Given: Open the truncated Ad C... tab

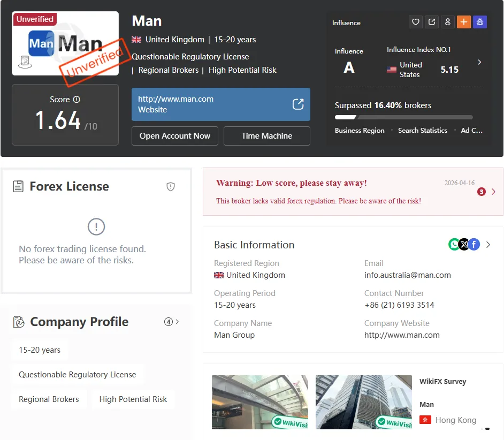Looking at the screenshot, I should (472, 130).
